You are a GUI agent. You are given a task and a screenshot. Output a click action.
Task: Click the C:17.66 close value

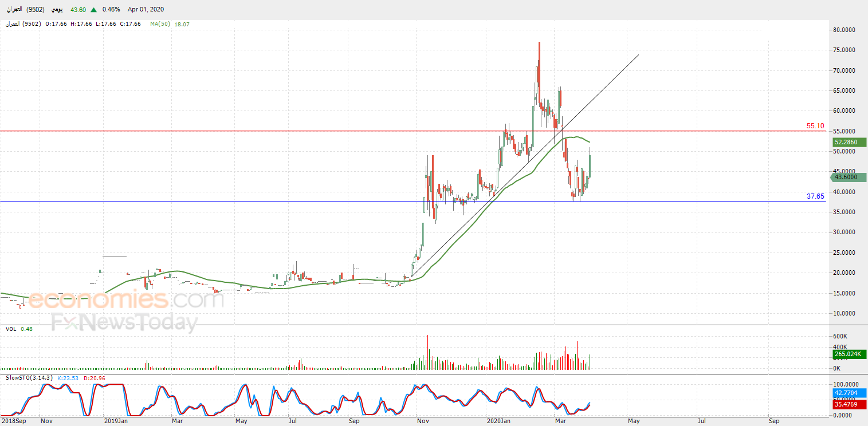pos(131,24)
